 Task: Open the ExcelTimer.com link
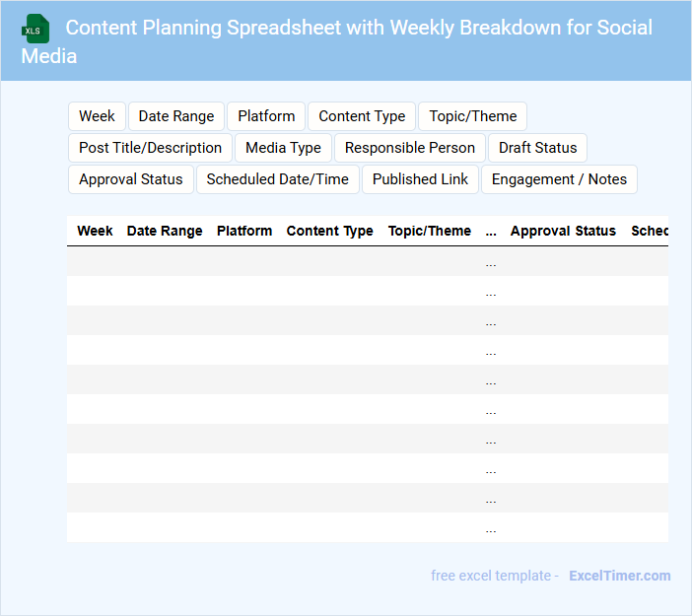coord(619,576)
